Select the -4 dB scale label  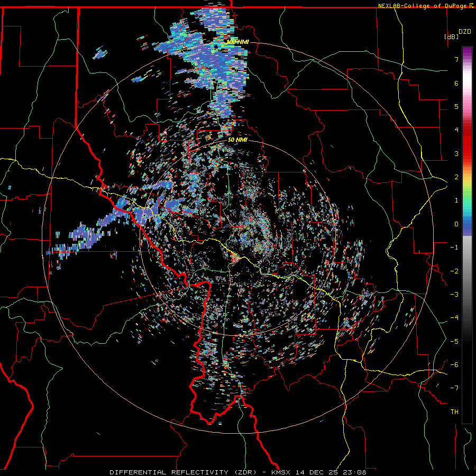click(x=454, y=318)
